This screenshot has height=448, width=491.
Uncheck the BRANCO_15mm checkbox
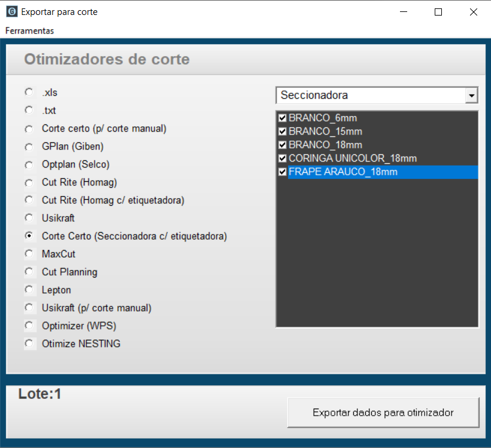pyautogui.click(x=283, y=132)
